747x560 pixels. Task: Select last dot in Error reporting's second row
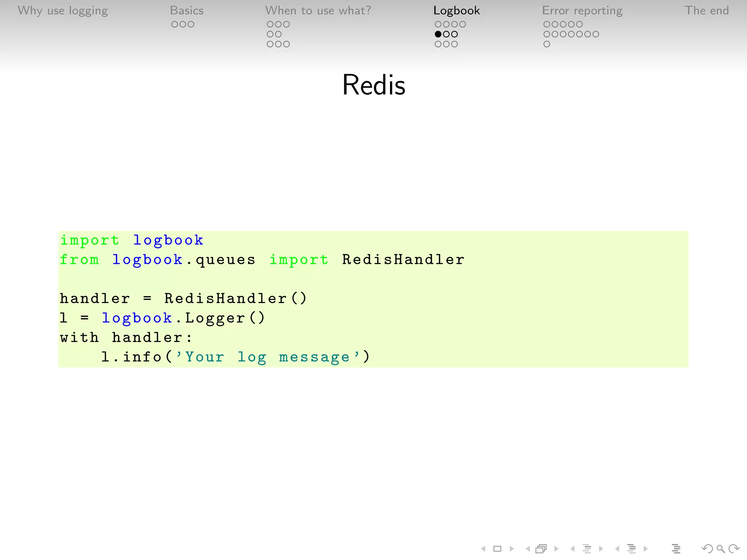(596, 34)
